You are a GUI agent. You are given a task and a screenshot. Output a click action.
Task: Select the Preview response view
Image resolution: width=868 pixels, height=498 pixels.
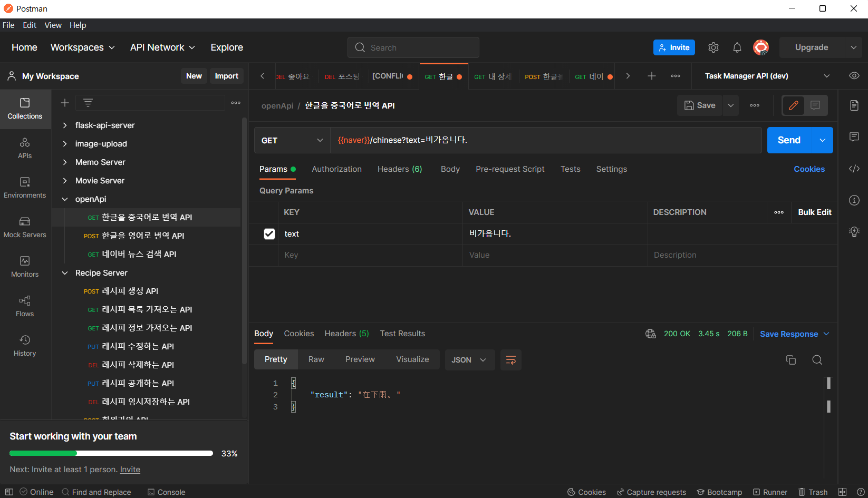pyautogui.click(x=360, y=359)
